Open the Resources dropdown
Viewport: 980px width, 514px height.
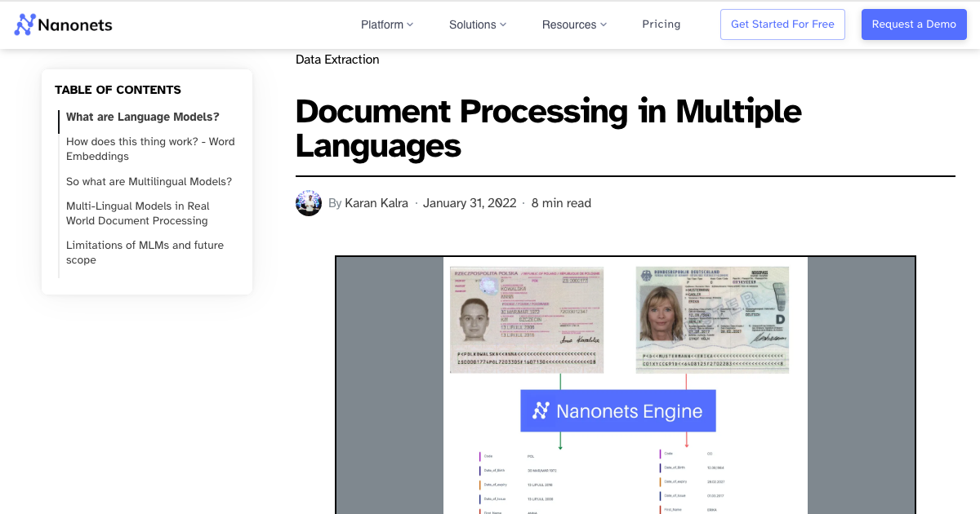pos(575,24)
